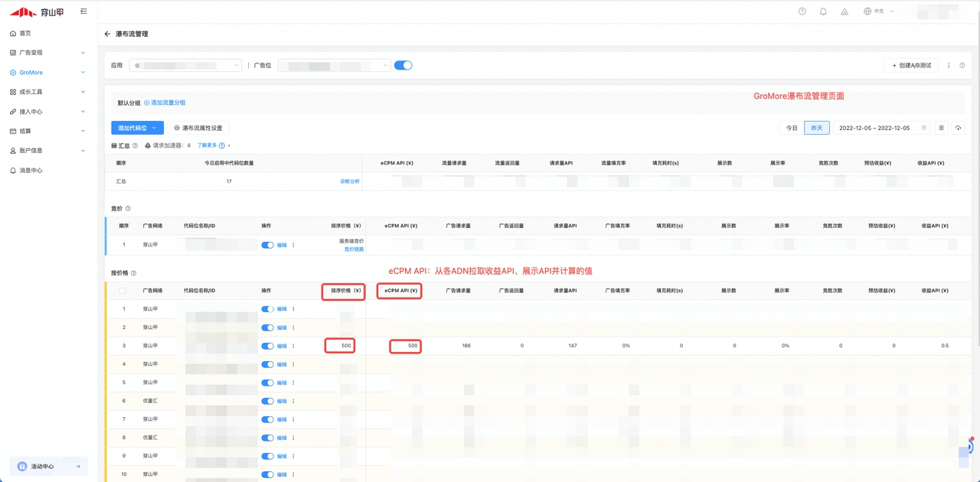Click the help icon next to 按价格

pos(134,272)
